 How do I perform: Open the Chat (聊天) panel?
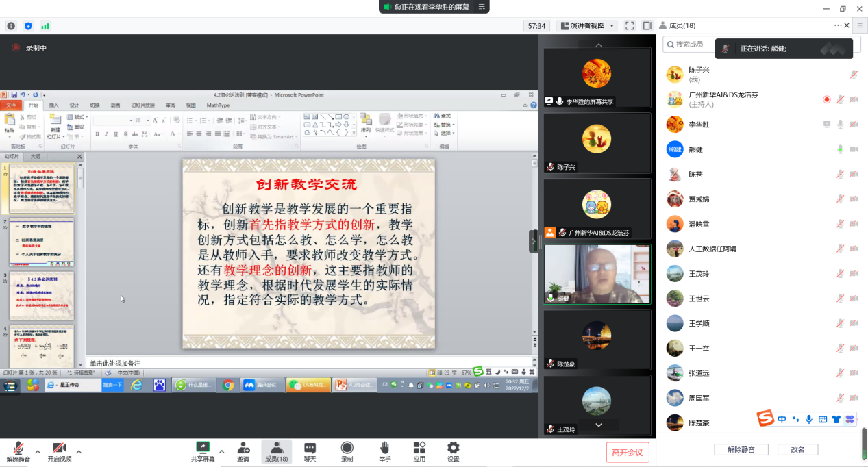(x=310, y=451)
